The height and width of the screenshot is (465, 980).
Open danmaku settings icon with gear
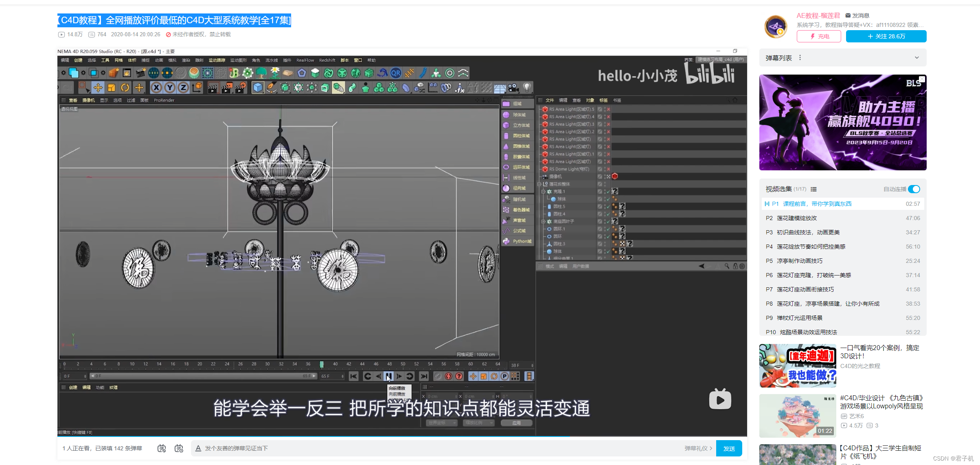(x=179, y=448)
